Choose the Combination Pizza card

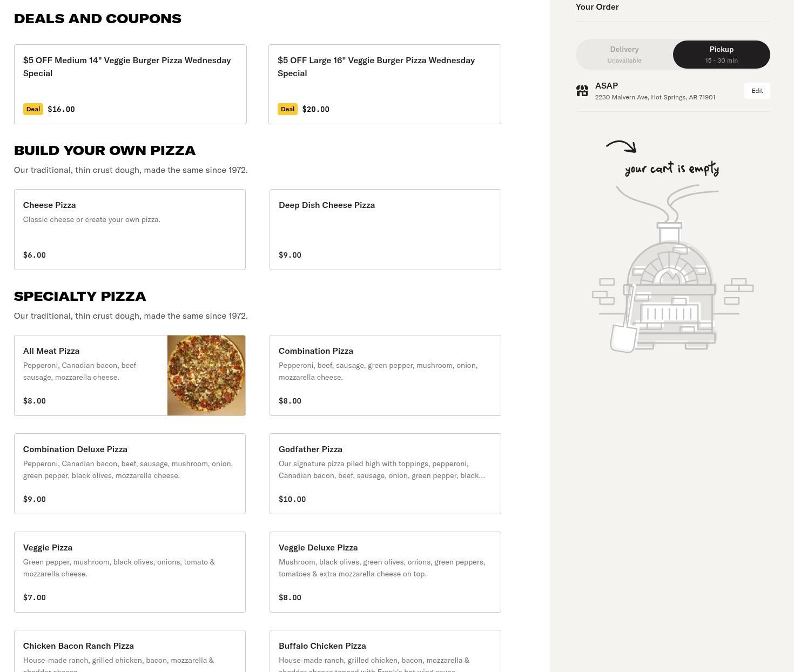(385, 375)
